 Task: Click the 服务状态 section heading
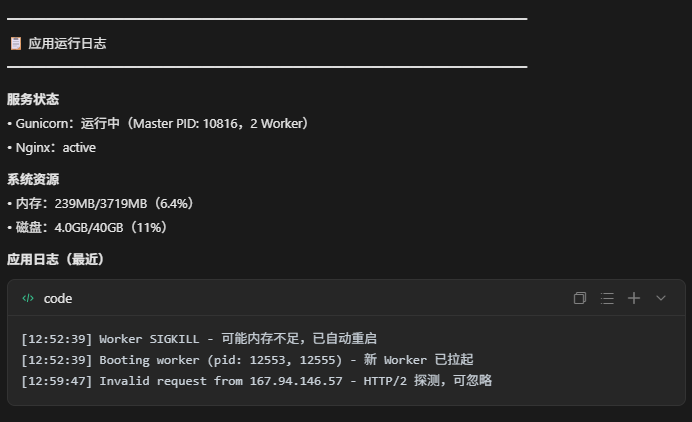33,99
